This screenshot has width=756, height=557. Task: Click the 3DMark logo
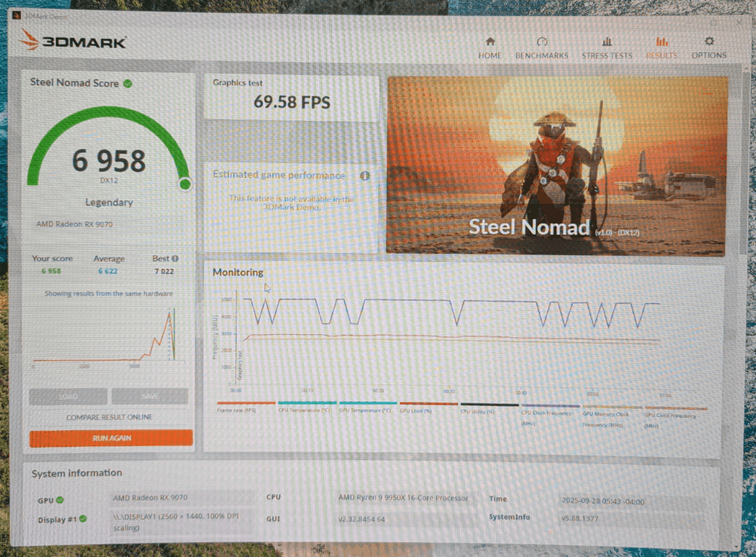[x=72, y=41]
